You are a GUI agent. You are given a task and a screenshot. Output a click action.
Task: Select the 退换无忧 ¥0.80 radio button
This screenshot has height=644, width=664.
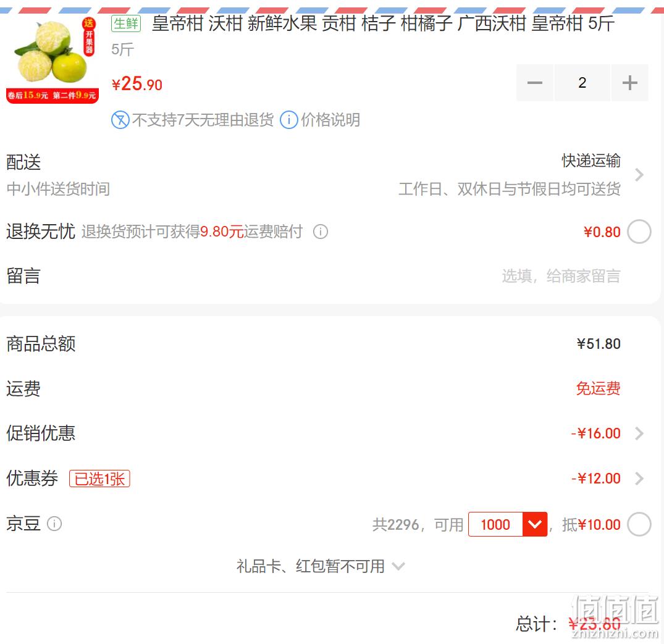coord(639,232)
